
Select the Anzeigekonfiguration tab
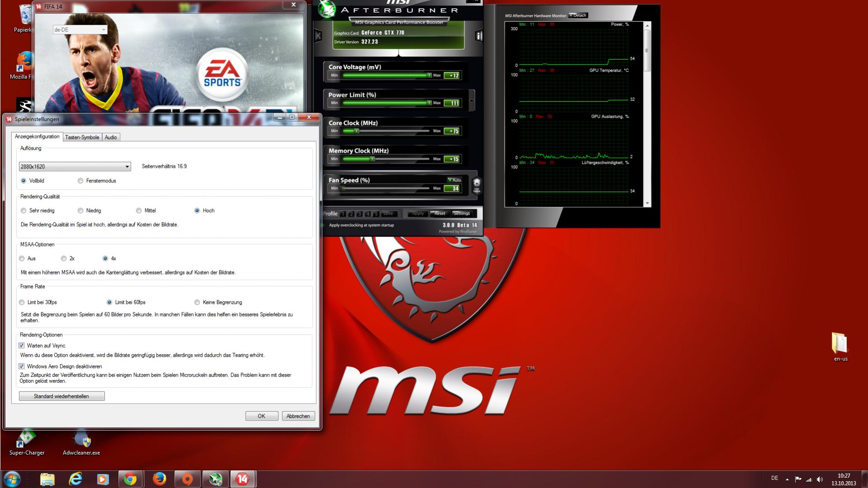point(37,137)
